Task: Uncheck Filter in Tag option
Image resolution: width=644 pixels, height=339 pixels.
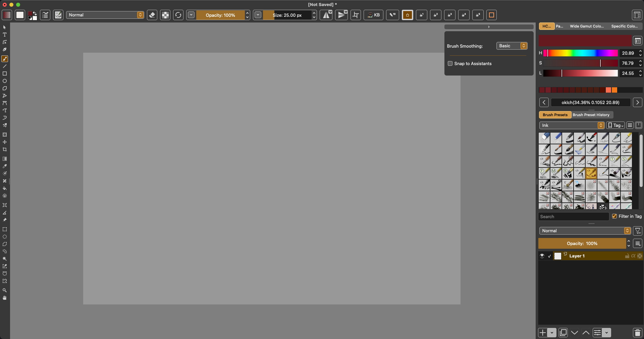Action: pos(614,216)
